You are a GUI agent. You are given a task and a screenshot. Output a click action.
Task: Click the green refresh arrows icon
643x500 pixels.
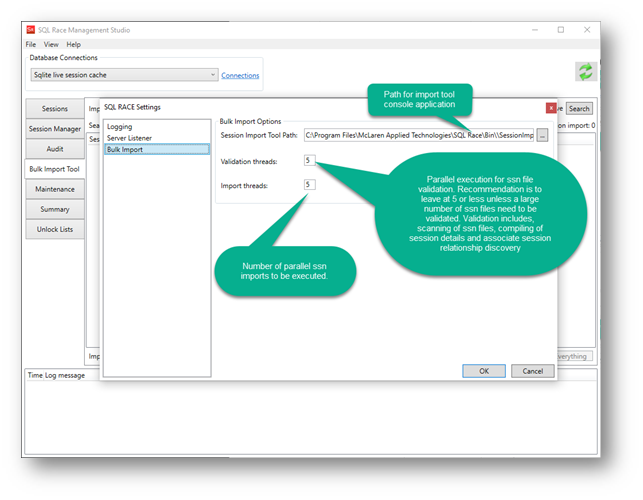tap(586, 72)
